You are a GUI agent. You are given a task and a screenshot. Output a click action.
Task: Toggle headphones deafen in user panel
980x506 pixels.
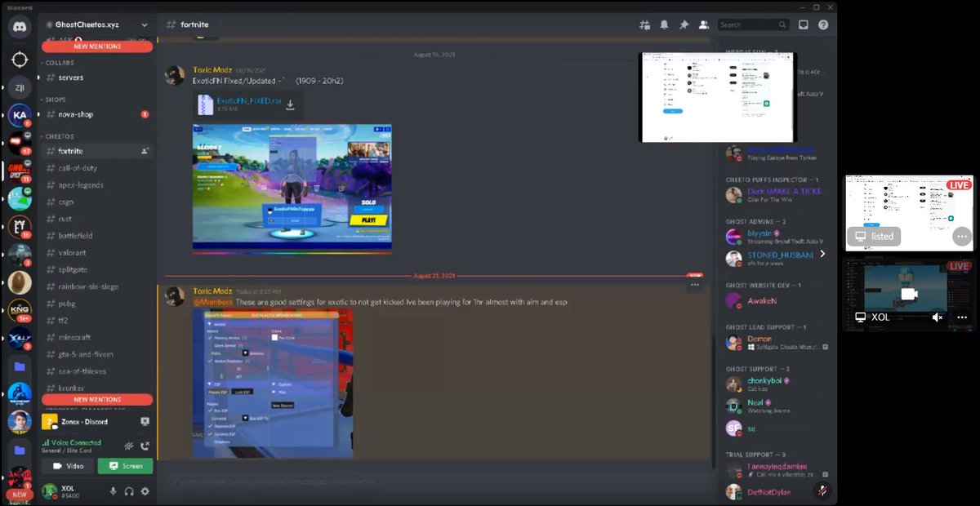coord(129,491)
